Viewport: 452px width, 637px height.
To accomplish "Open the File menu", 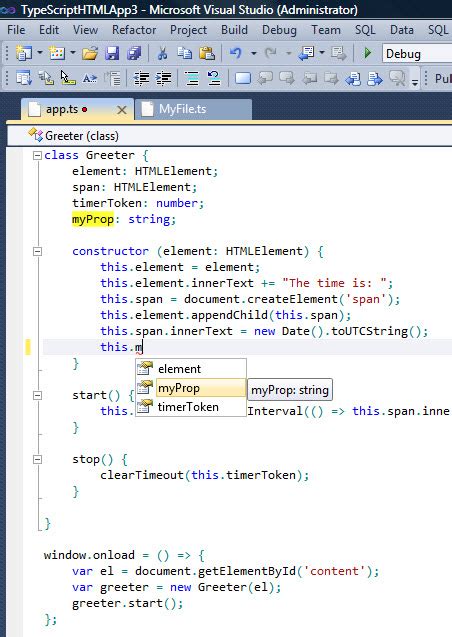I will pyautogui.click(x=16, y=30).
